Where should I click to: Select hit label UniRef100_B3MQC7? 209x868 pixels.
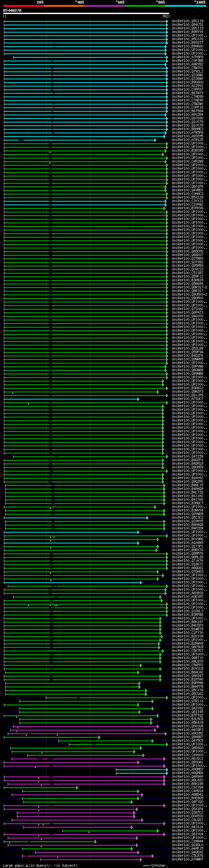(187, 503)
